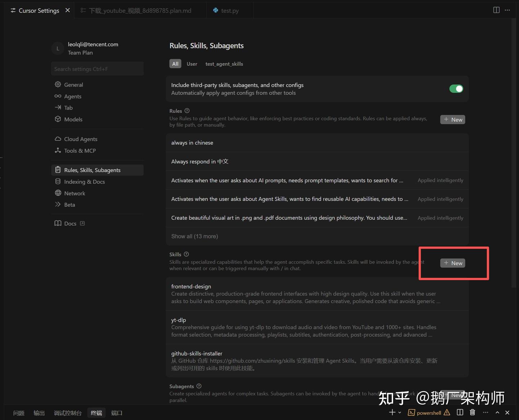Split the terminal panel icon
Viewport: 519px width, 420px height.
click(x=460, y=412)
